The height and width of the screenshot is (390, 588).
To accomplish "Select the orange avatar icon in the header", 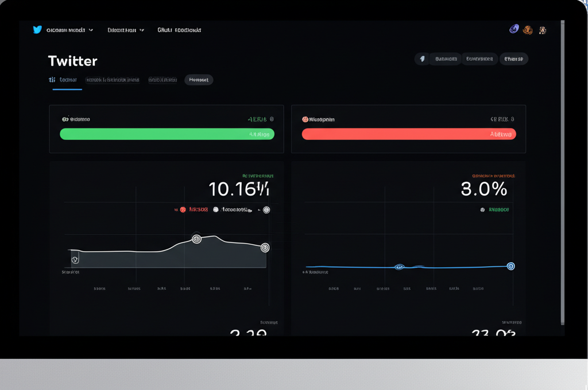I will pos(528,30).
